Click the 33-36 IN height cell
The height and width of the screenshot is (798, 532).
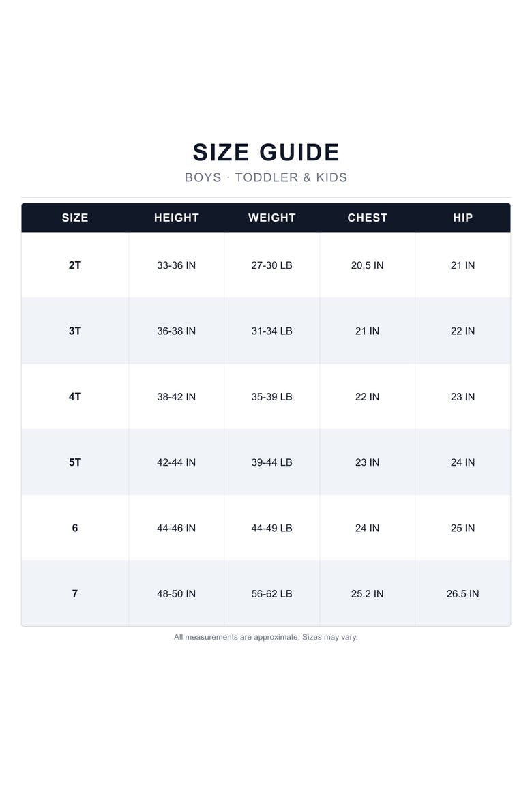176,265
